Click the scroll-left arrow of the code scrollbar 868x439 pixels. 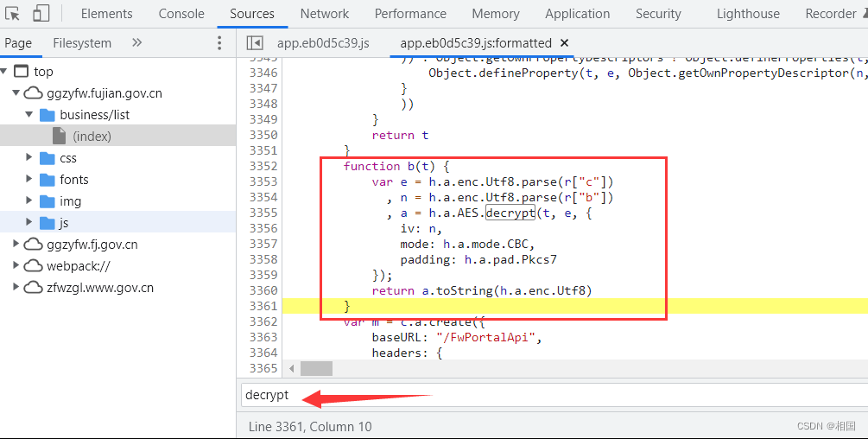(x=292, y=369)
